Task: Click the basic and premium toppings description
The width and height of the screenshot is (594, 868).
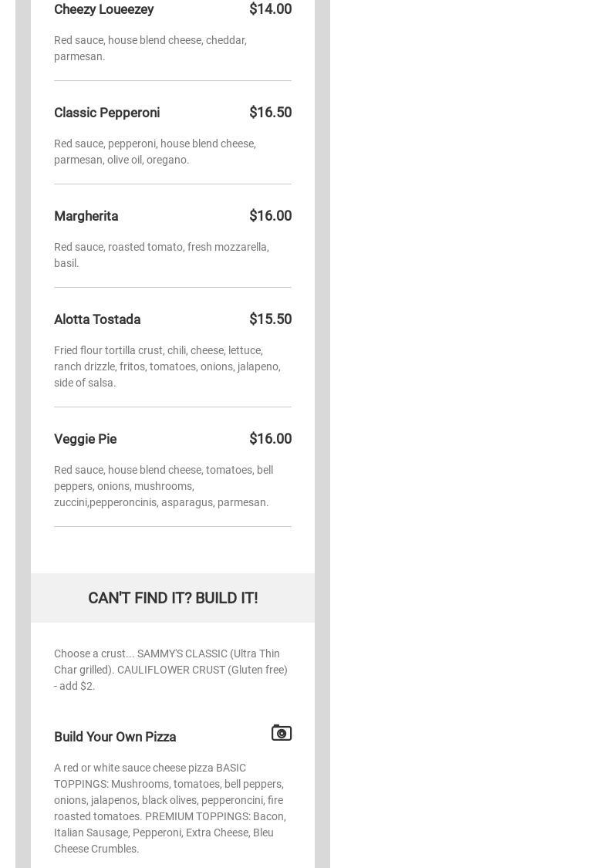Action: coord(170,809)
